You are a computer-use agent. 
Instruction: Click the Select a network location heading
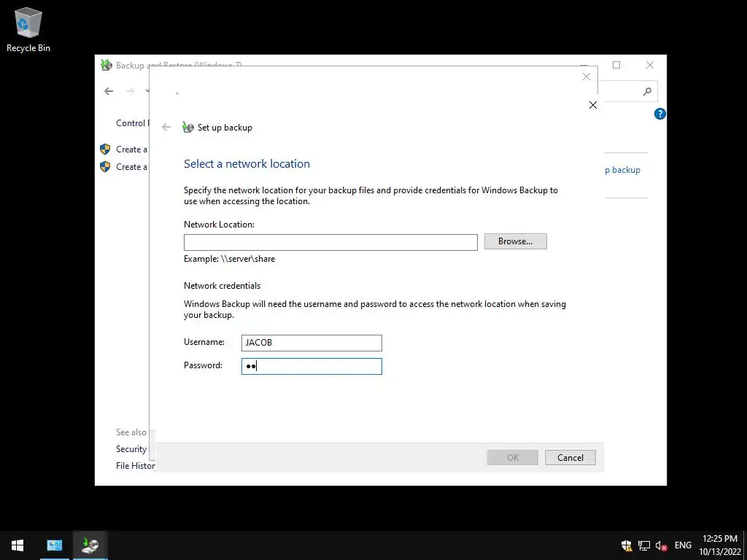point(247,164)
